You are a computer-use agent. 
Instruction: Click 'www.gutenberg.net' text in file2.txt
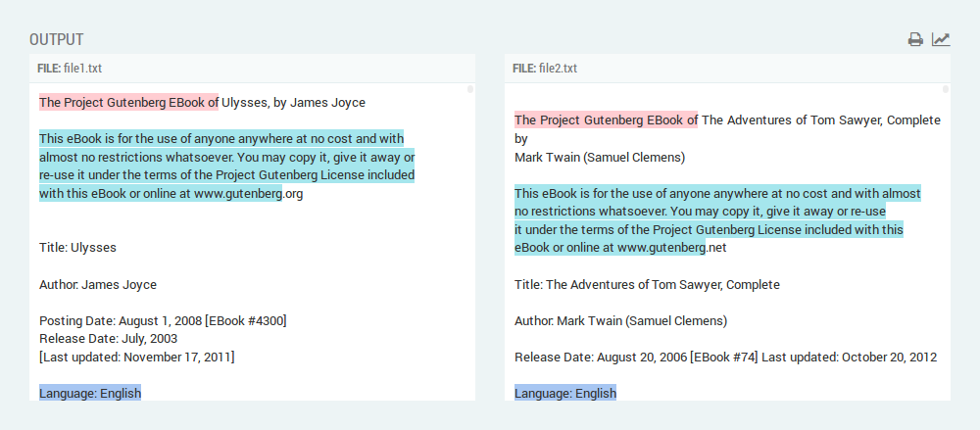pos(672,248)
